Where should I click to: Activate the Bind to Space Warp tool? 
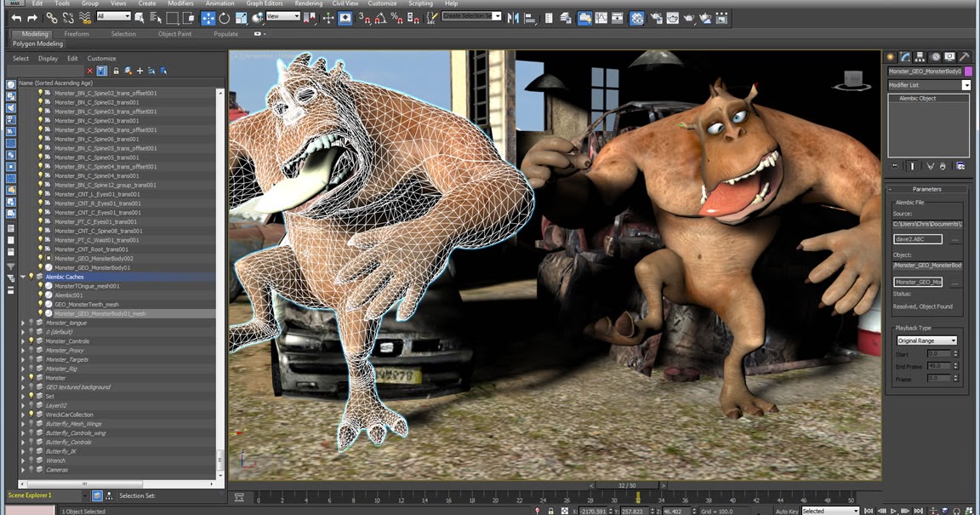coord(84,18)
